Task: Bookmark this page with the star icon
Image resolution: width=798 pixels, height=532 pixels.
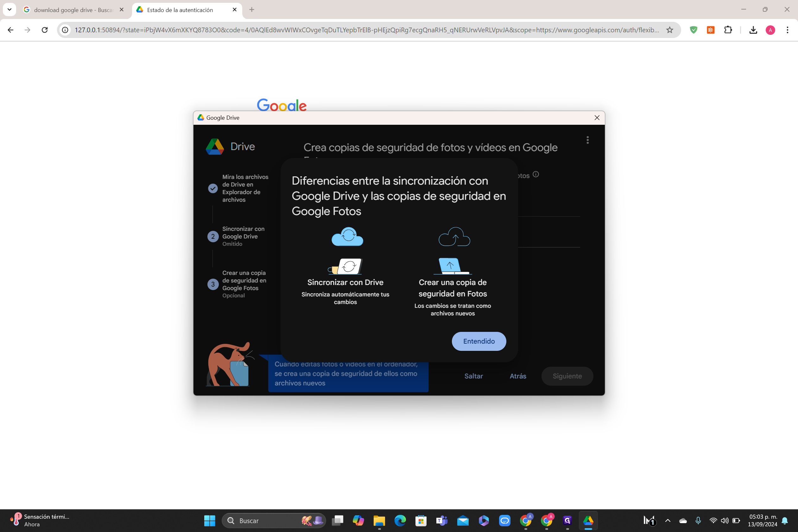Action: pyautogui.click(x=669, y=30)
